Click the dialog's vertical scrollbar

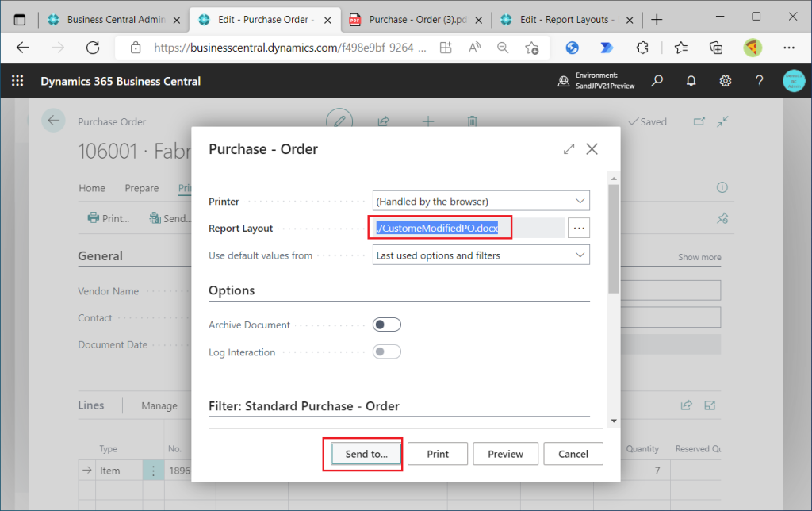[x=613, y=238]
